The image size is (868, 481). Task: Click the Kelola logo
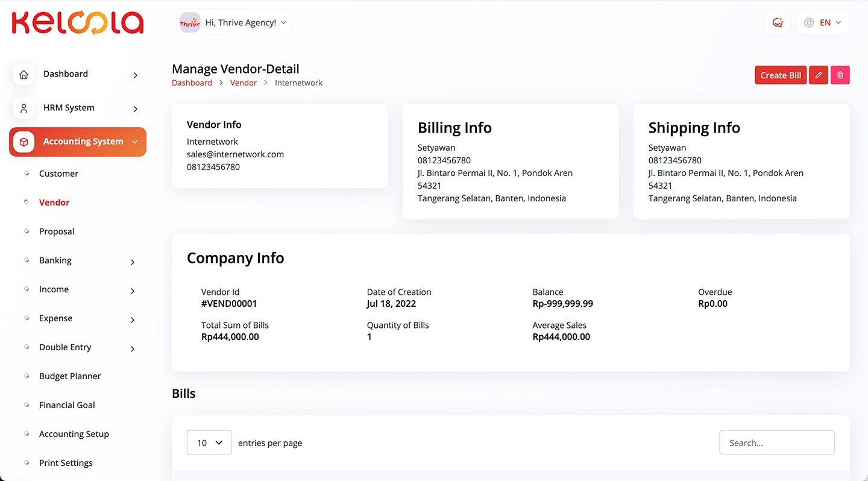tap(77, 23)
